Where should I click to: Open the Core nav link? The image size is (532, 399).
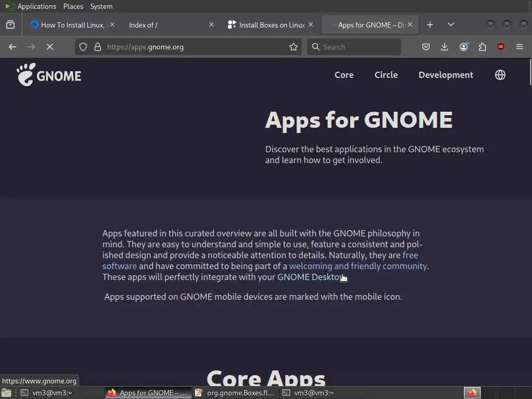(x=344, y=75)
